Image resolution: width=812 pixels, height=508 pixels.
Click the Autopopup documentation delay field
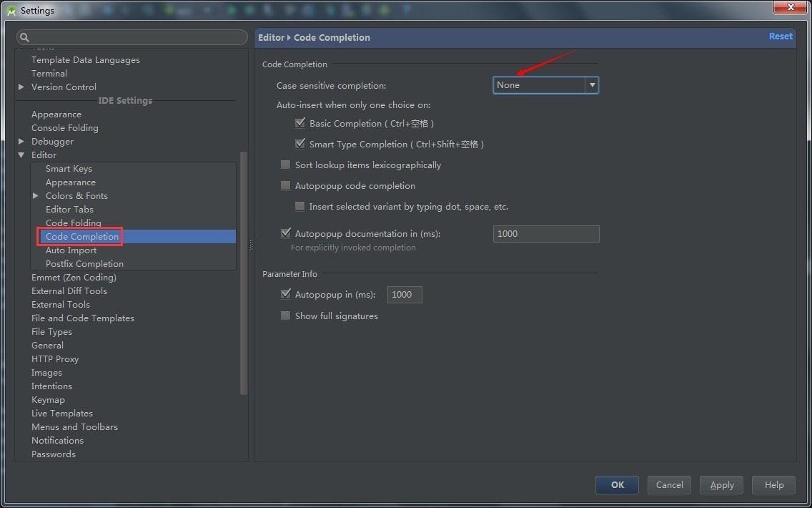click(x=545, y=234)
